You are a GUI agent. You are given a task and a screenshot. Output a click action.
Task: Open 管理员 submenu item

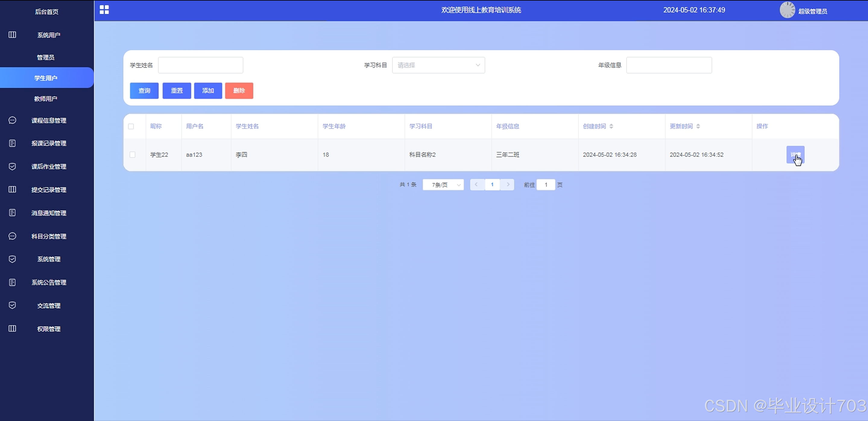pyautogui.click(x=46, y=57)
